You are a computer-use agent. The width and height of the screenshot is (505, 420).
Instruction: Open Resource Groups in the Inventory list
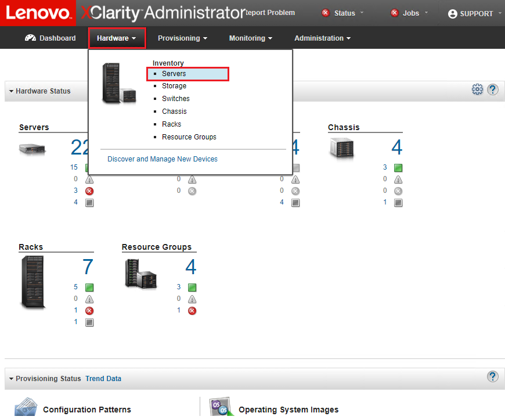(x=189, y=137)
